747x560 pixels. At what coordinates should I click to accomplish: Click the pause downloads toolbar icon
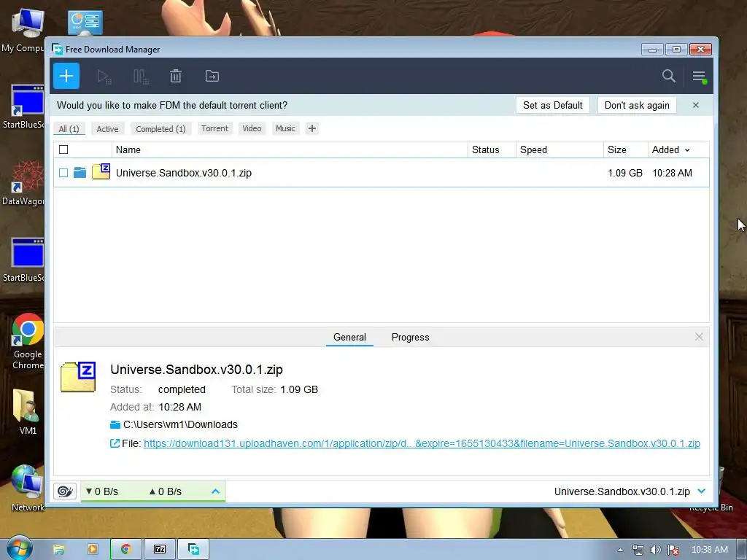point(141,76)
